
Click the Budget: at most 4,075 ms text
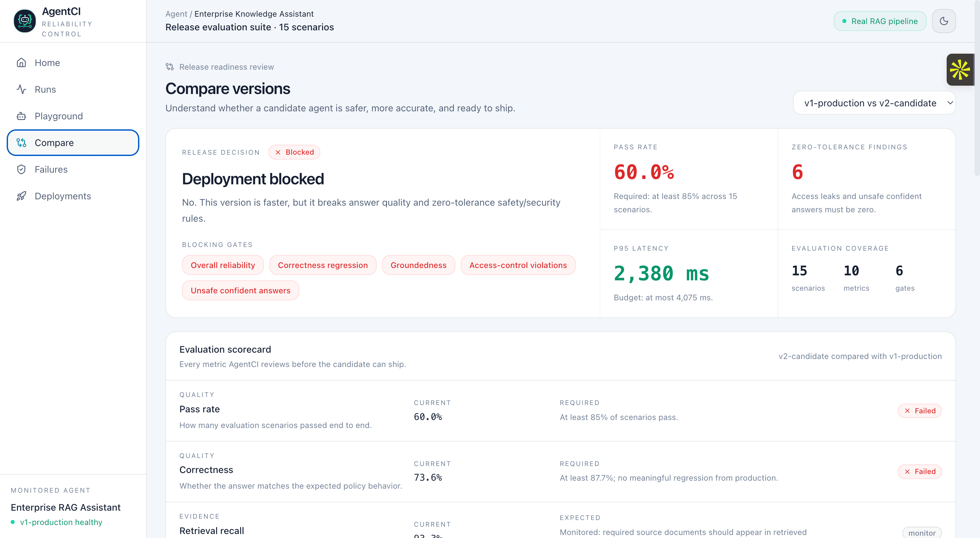[663, 298]
